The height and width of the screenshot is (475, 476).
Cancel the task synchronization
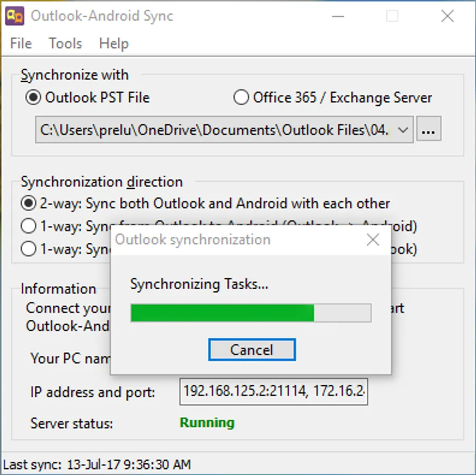(252, 349)
